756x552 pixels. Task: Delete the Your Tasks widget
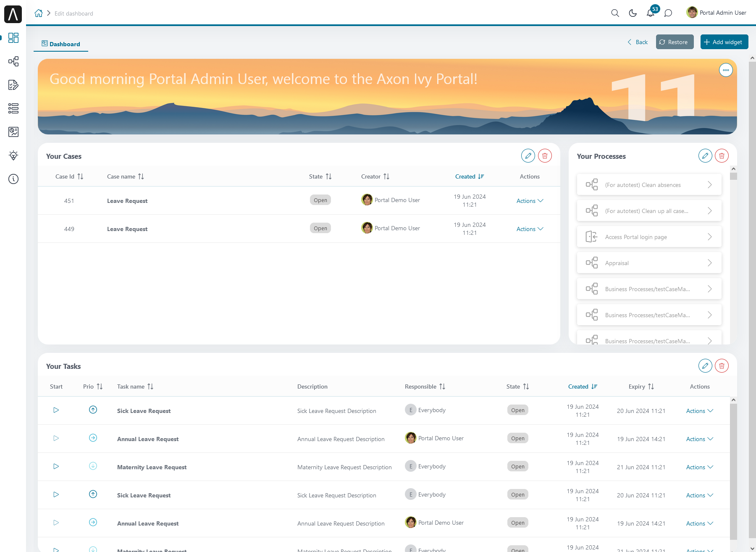pyautogui.click(x=722, y=366)
